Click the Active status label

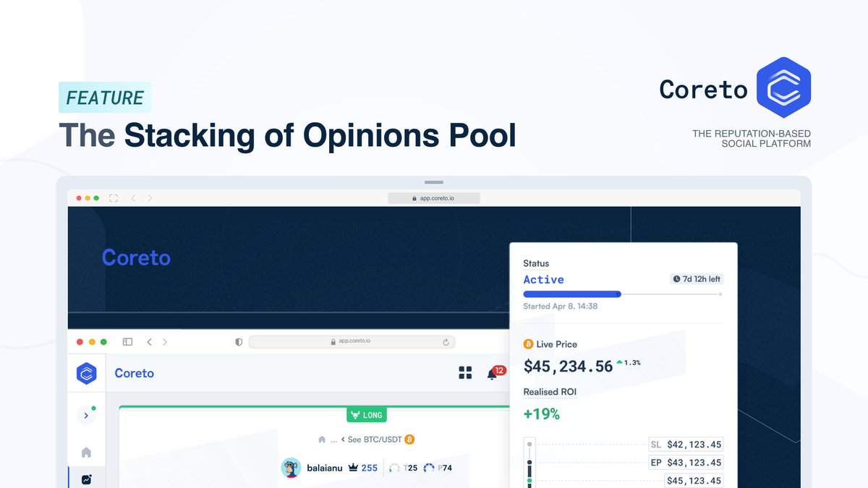click(x=544, y=280)
